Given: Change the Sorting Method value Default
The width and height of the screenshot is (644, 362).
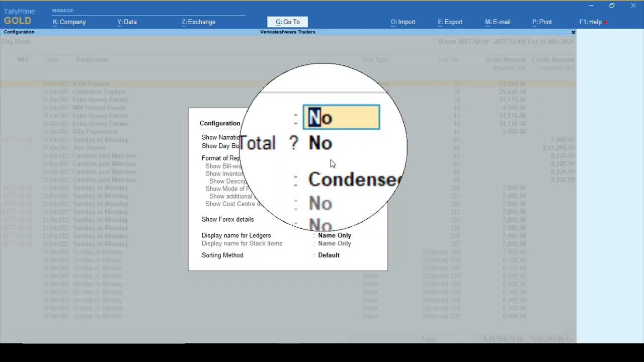Looking at the screenshot, I should click(x=329, y=255).
